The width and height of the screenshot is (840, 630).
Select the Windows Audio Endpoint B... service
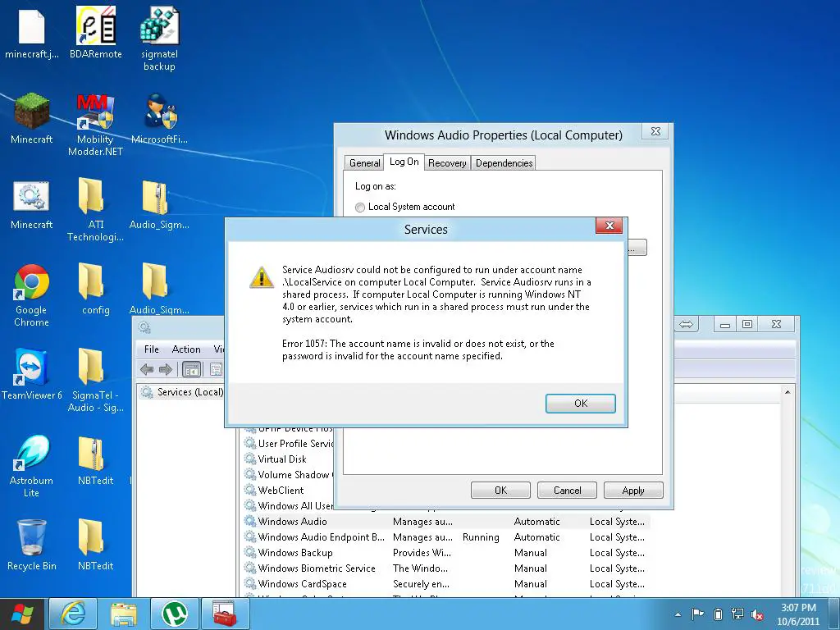click(445, 536)
